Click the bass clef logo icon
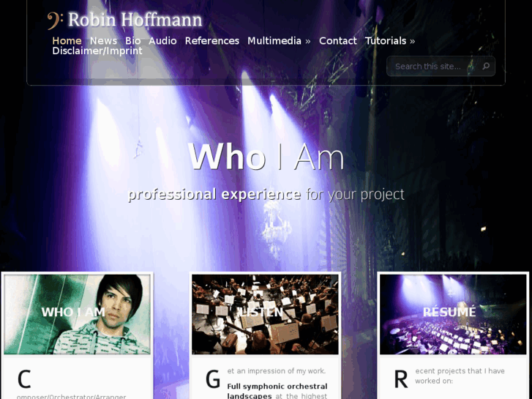 (x=55, y=21)
